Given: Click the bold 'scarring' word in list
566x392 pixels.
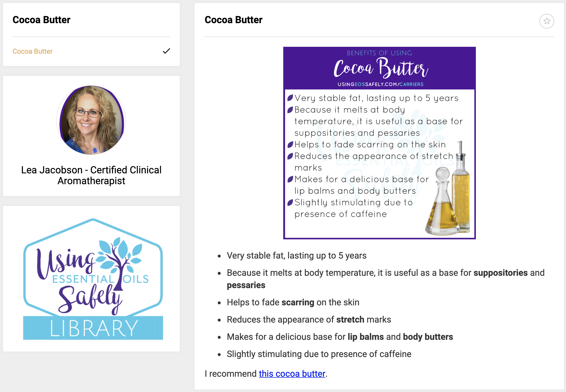Looking at the screenshot, I should click(298, 302).
